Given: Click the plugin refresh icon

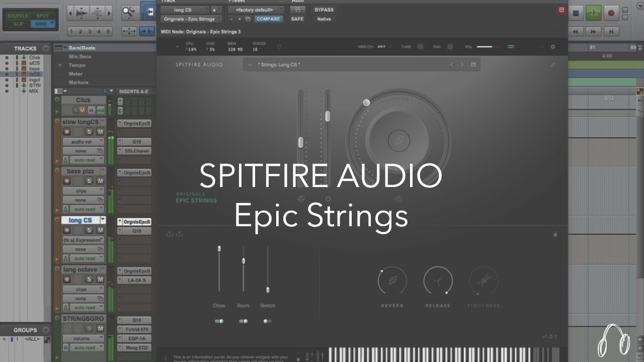Looking at the screenshot, I should click(x=279, y=47).
